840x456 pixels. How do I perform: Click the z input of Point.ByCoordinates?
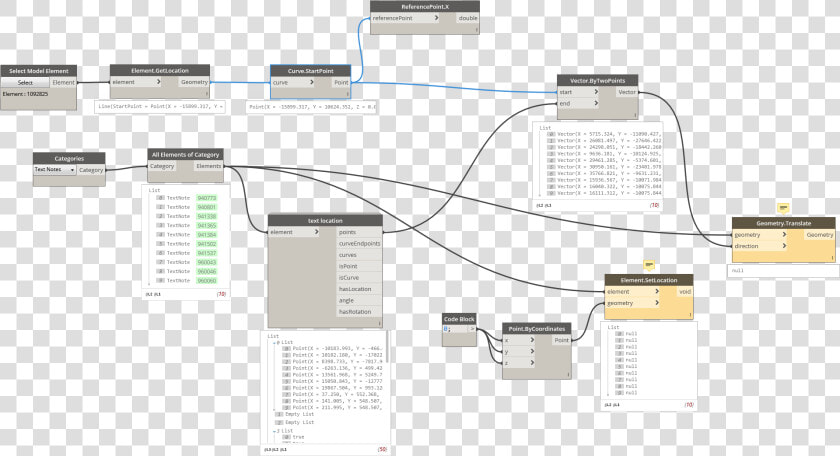tap(519, 363)
